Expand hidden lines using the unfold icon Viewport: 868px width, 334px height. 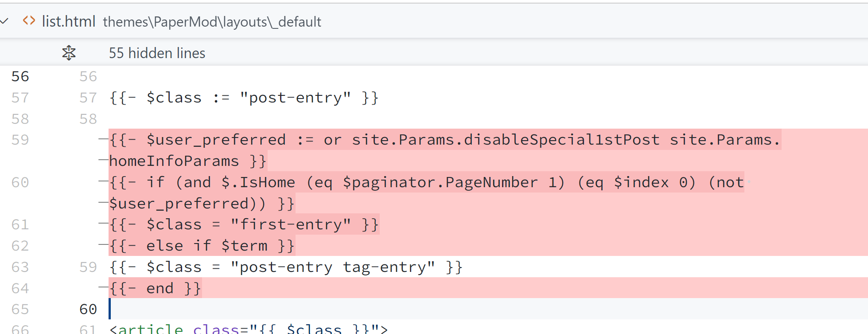pyautogui.click(x=69, y=53)
